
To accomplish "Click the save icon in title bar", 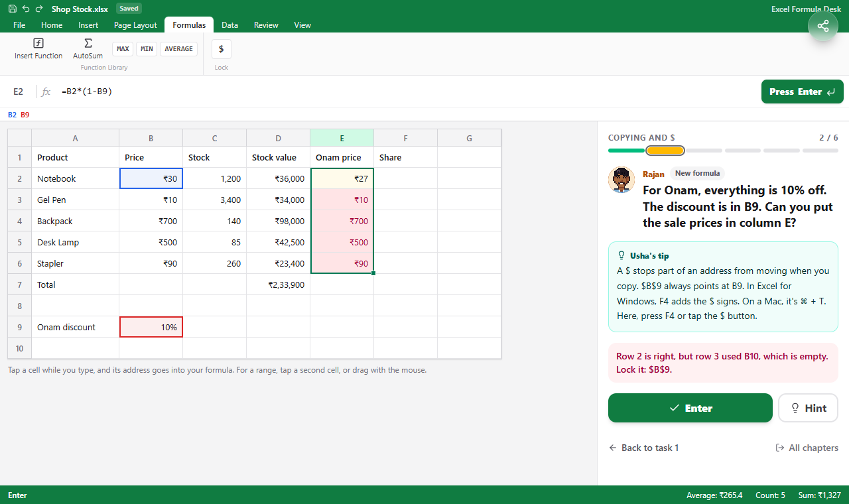I will click(x=13, y=9).
